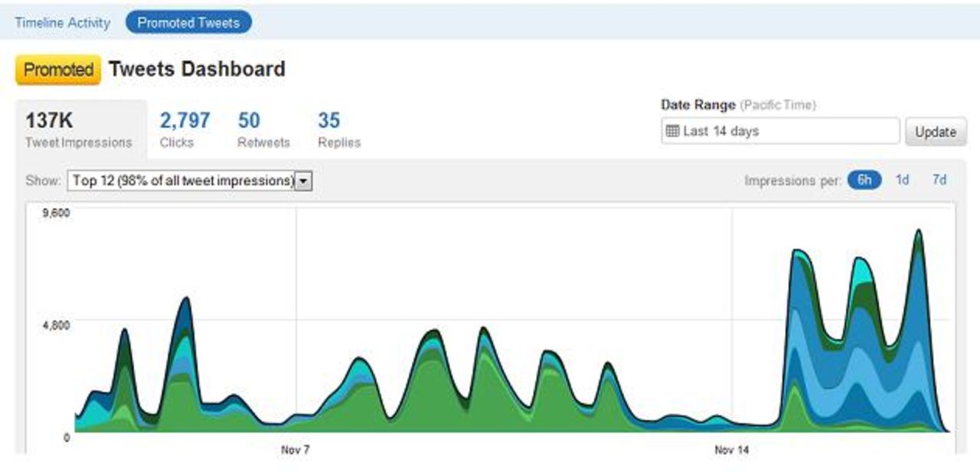Screen dimensions: 980x473
Task: Click the Nov 14 axis label
Action: pyautogui.click(x=731, y=450)
